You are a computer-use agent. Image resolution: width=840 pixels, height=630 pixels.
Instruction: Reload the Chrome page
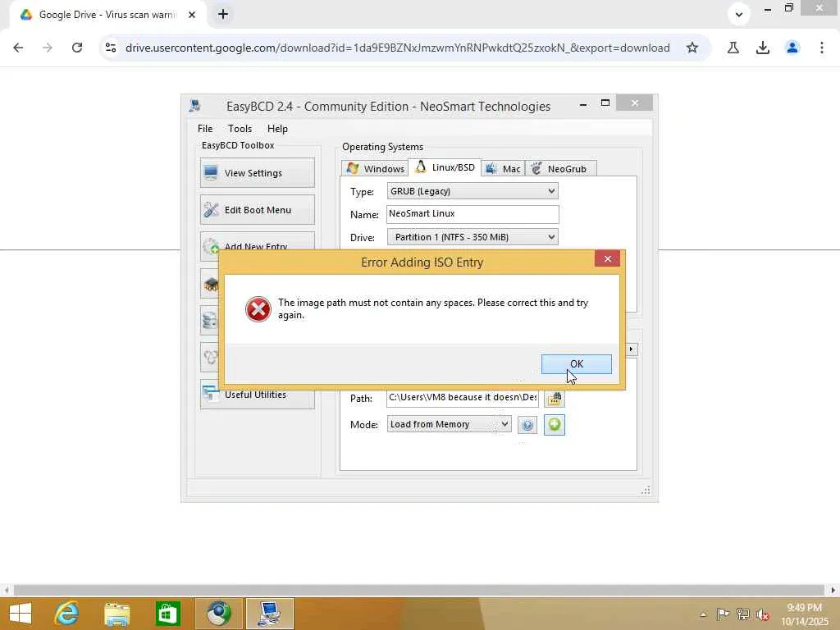(77, 48)
